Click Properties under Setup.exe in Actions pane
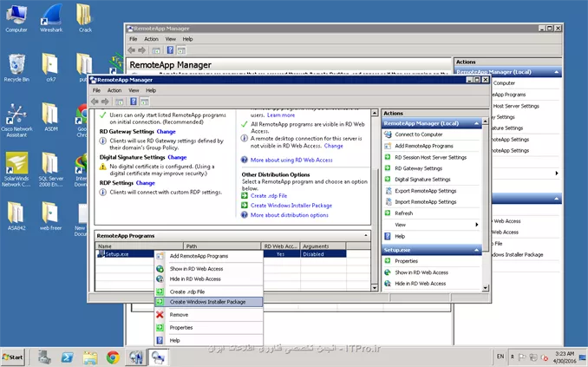The height and width of the screenshot is (367, 588). [x=406, y=261]
